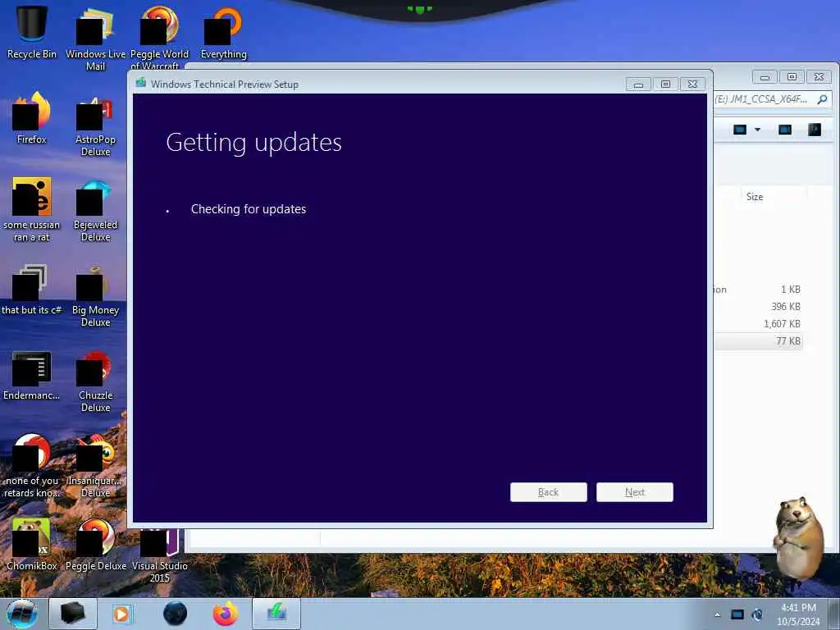
Task: Select the 'that but its c#' icon
Action: click(32, 290)
